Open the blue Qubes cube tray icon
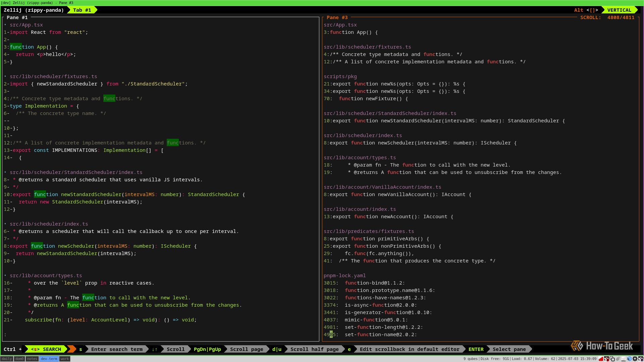644x362 pixels. [x=629, y=359]
